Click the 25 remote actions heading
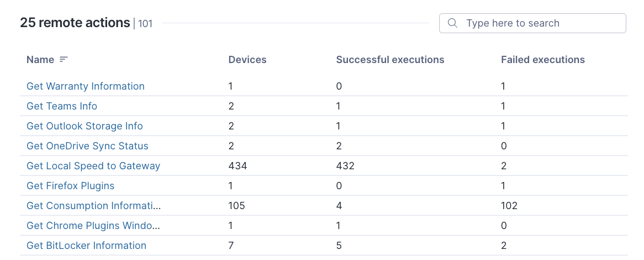 coord(75,23)
